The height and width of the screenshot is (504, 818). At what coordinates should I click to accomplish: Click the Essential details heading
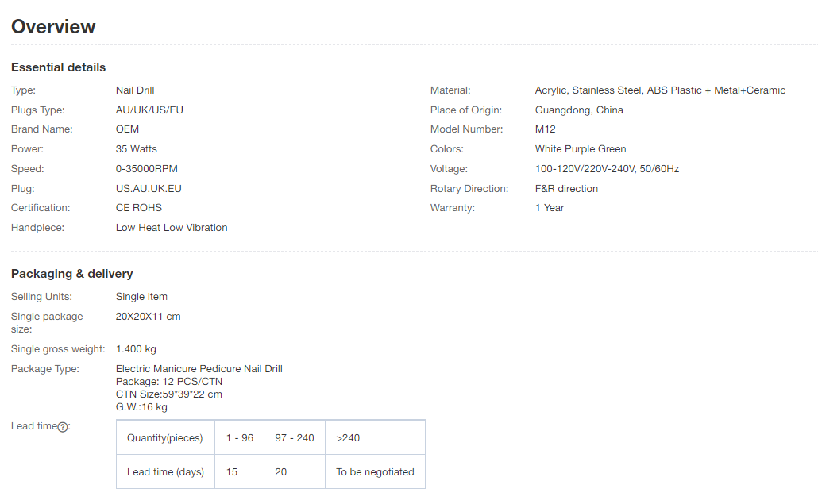(x=58, y=67)
